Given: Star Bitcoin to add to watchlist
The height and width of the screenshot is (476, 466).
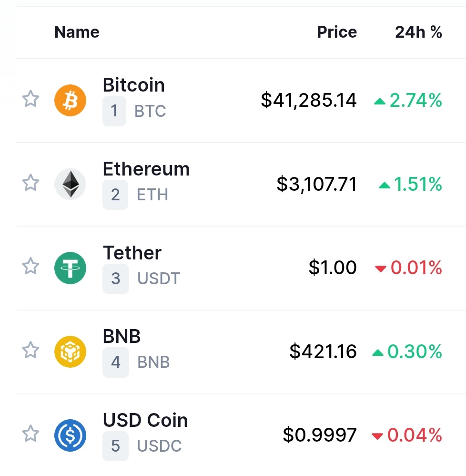Looking at the screenshot, I should (x=30, y=99).
